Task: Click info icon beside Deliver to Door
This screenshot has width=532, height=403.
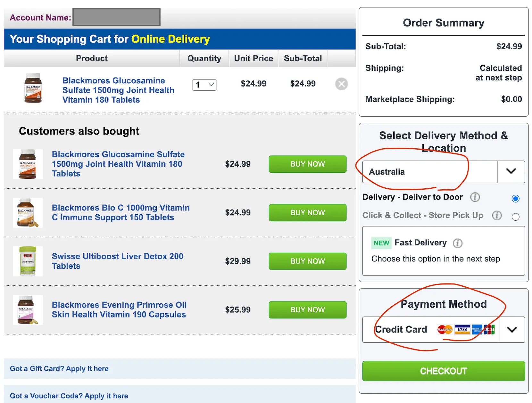Action: (x=475, y=197)
